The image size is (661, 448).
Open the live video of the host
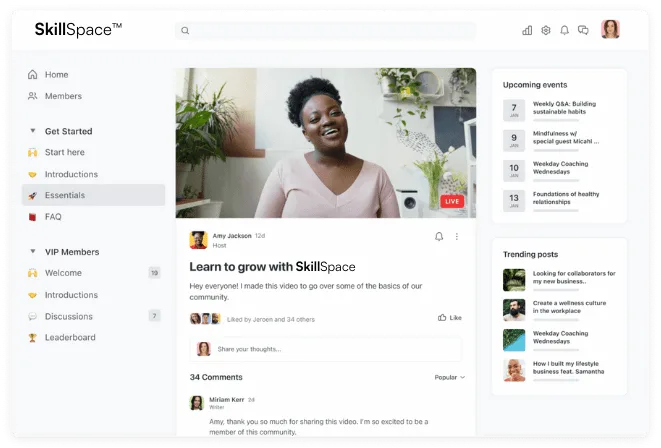click(325, 143)
